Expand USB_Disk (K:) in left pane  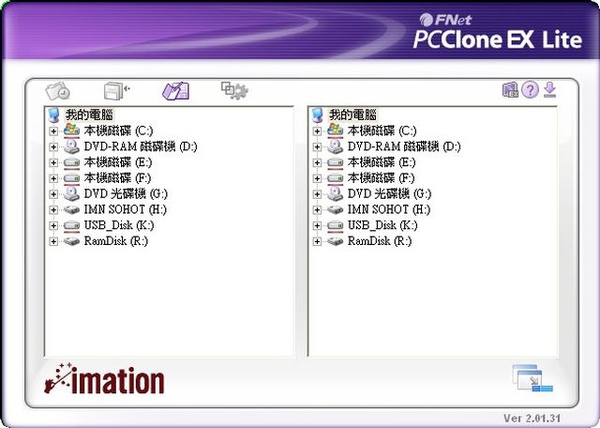(x=53, y=225)
